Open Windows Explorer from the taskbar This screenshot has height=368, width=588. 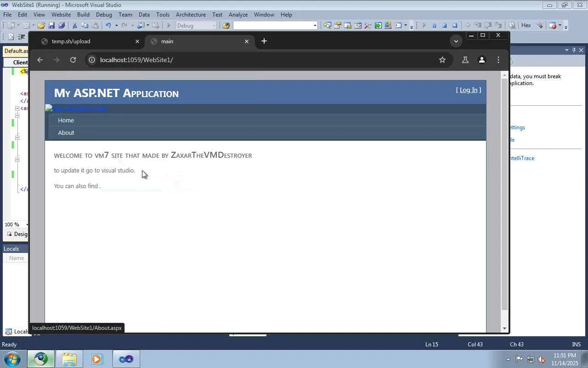(69, 359)
